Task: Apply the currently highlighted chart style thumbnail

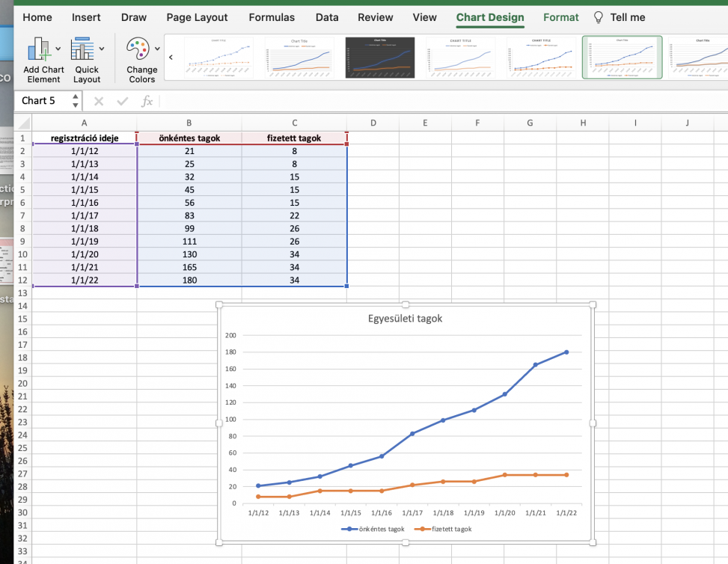Action: pos(622,57)
